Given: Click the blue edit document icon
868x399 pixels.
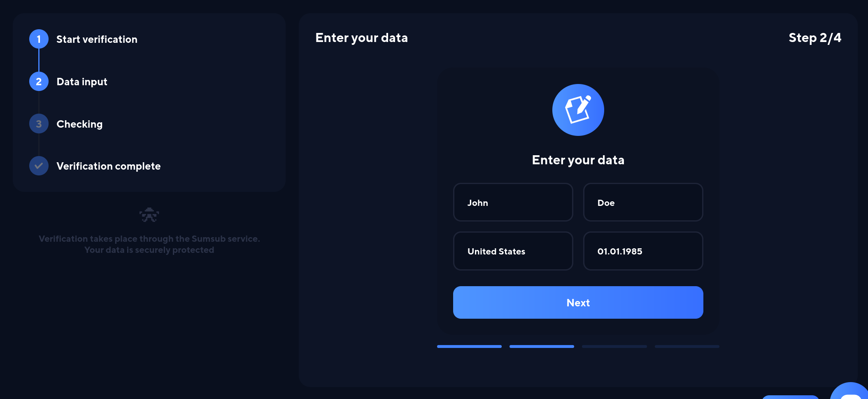Looking at the screenshot, I should tap(578, 110).
